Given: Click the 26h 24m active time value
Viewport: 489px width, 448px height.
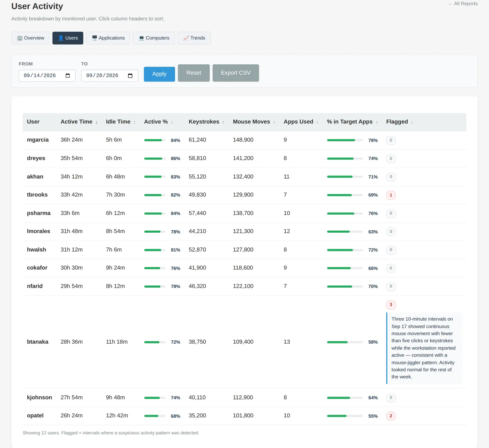Looking at the screenshot, I should click(x=72, y=416).
